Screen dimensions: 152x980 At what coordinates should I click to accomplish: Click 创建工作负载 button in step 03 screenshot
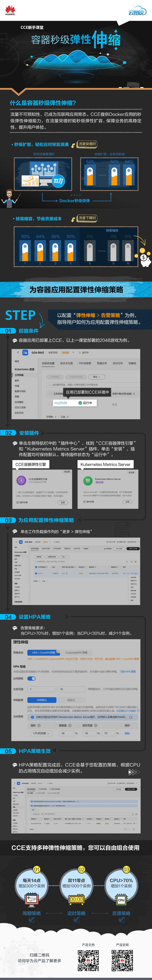(x=133, y=549)
